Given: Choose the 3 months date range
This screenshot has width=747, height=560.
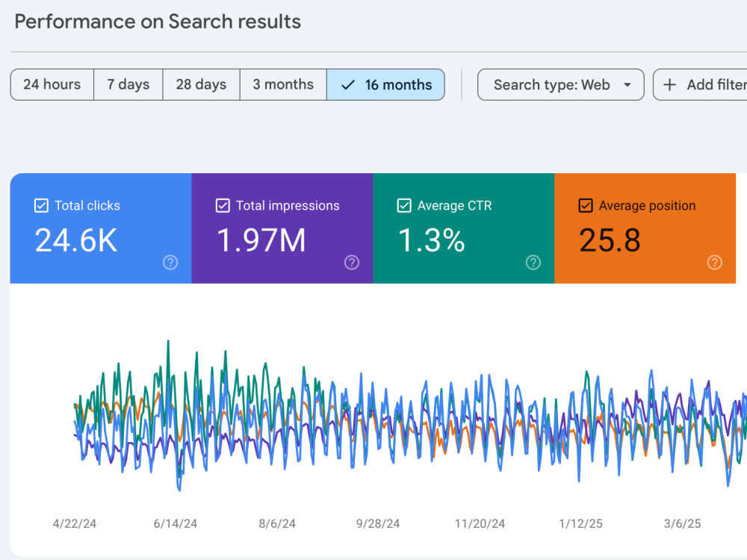Looking at the screenshot, I should tap(283, 85).
